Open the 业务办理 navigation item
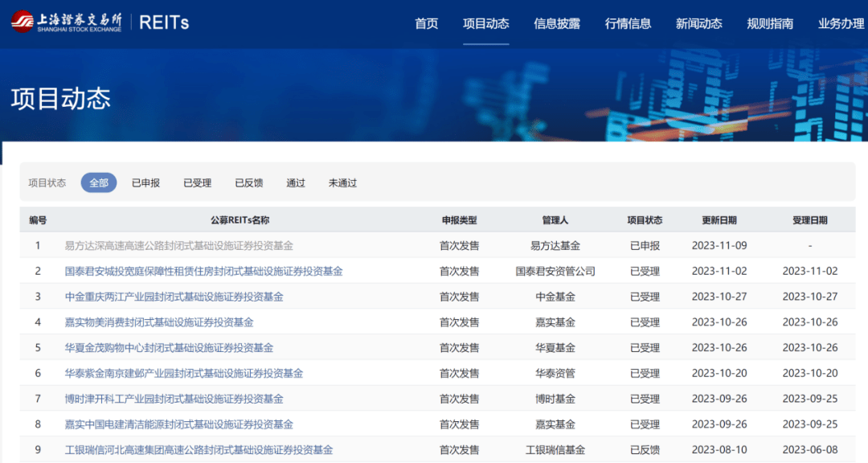The height and width of the screenshot is (463, 868). tap(841, 23)
